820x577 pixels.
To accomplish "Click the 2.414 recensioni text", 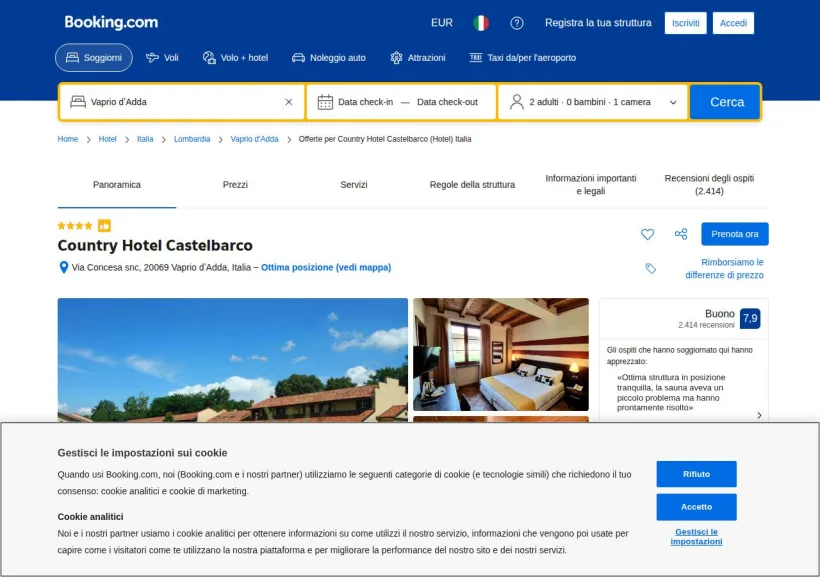I will [x=706, y=325].
